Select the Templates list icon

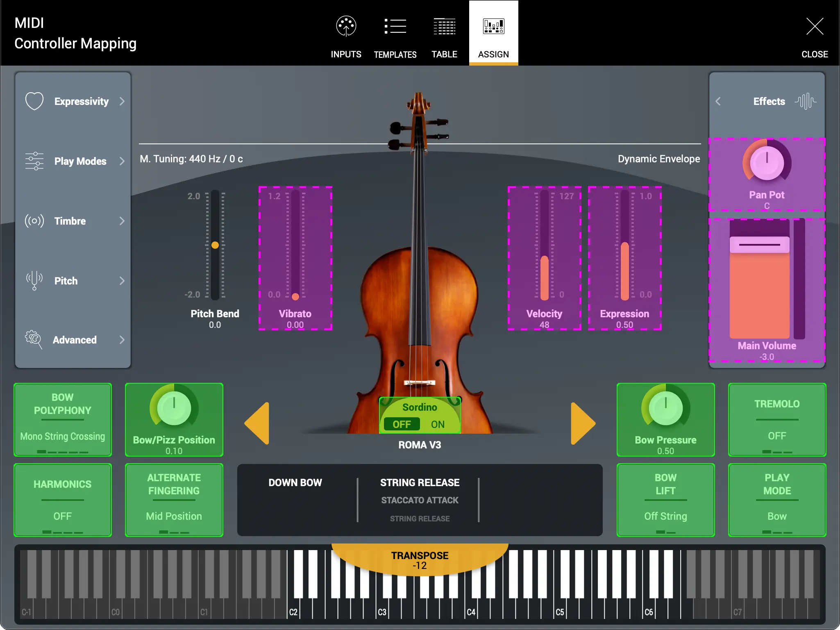pos(395,26)
